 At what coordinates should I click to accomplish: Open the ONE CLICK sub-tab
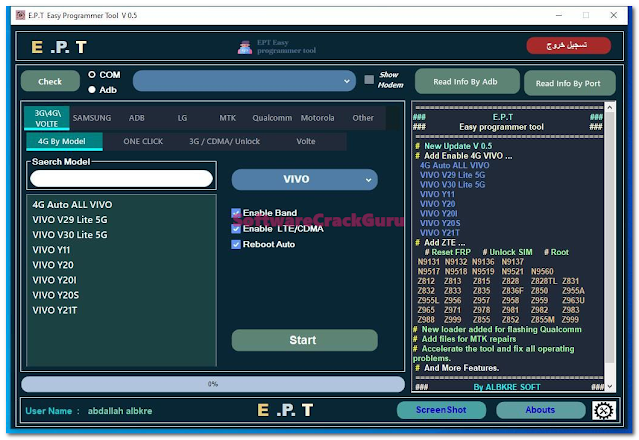tap(143, 141)
